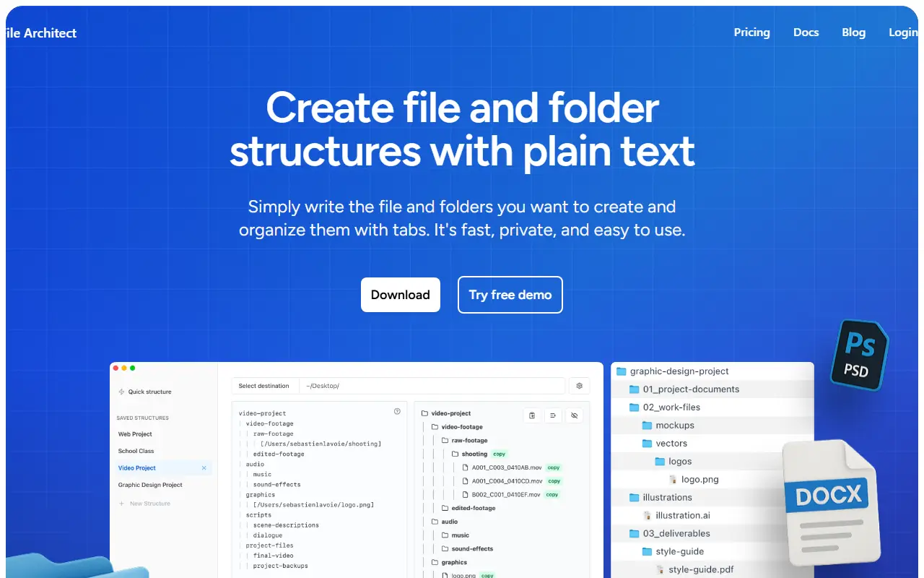924x578 pixels.
Task: Select the illustrations folder row
Action: click(712, 498)
